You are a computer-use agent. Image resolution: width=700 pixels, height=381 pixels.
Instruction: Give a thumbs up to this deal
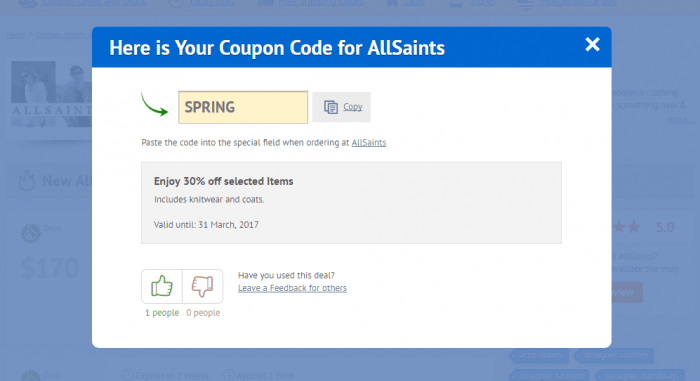click(162, 286)
